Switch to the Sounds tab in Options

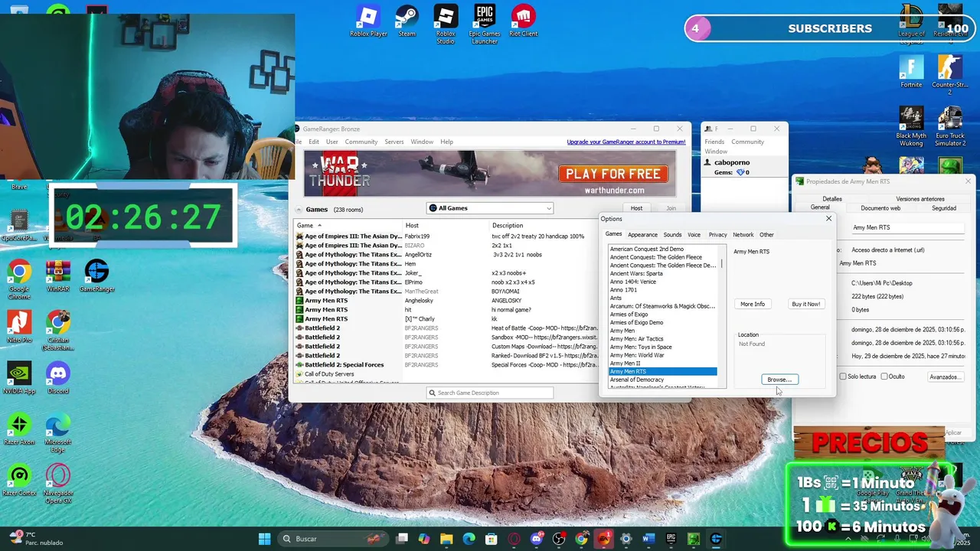pyautogui.click(x=672, y=235)
